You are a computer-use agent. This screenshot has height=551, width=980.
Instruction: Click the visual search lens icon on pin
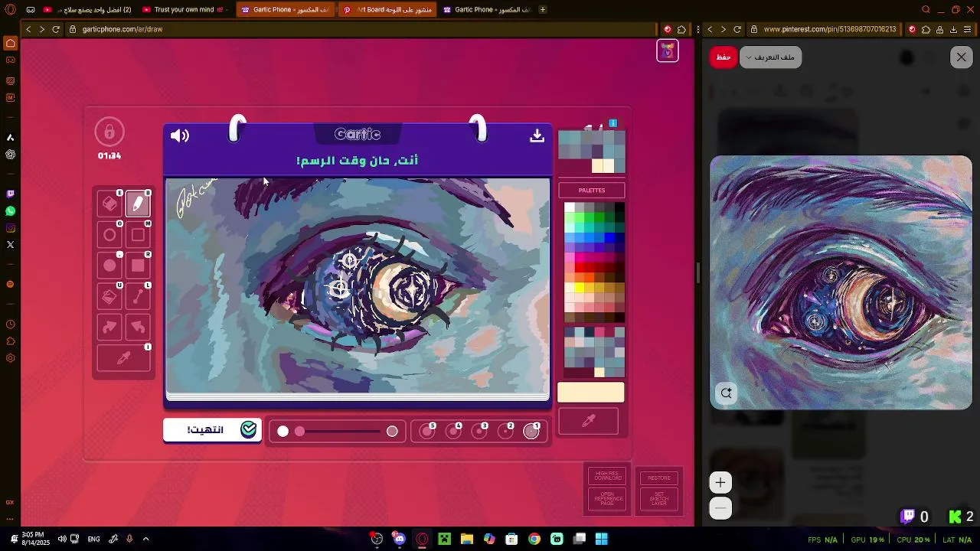pyautogui.click(x=726, y=393)
